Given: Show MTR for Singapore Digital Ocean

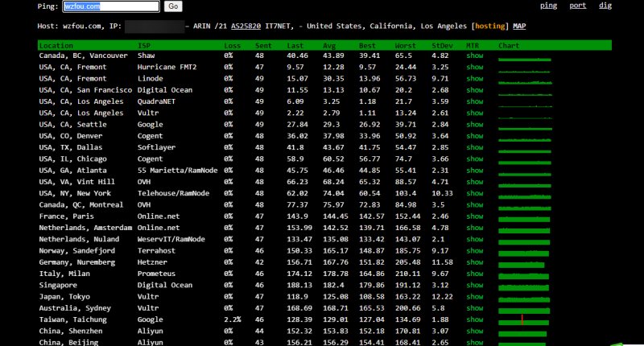Looking at the screenshot, I should point(474,286).
